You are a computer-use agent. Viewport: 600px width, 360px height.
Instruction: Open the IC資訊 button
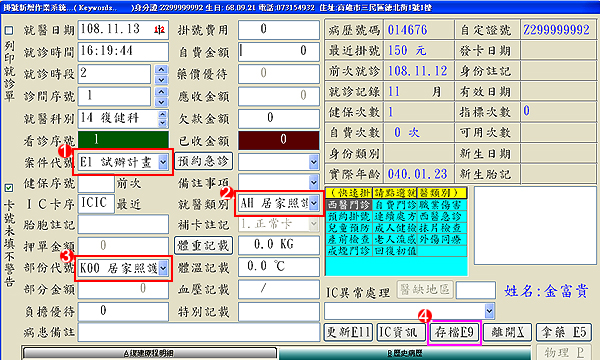pyautogui.click(x=401, y=332)
